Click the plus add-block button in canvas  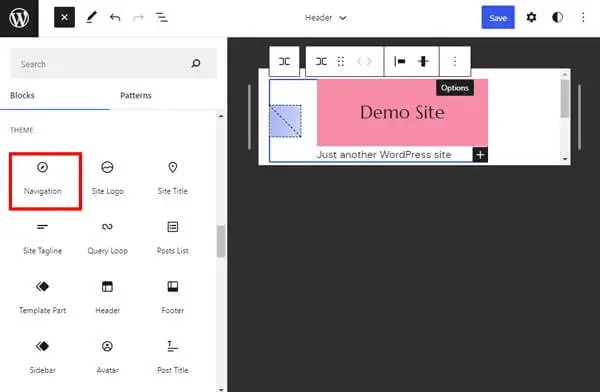[480, 155]
